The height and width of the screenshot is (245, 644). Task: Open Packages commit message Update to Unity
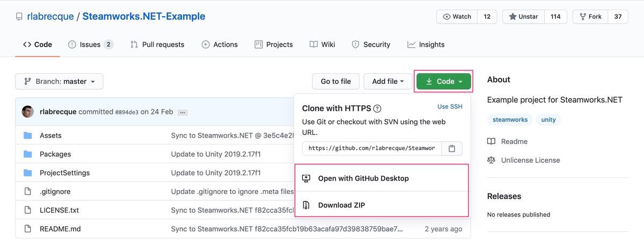[x=216, y=154]
